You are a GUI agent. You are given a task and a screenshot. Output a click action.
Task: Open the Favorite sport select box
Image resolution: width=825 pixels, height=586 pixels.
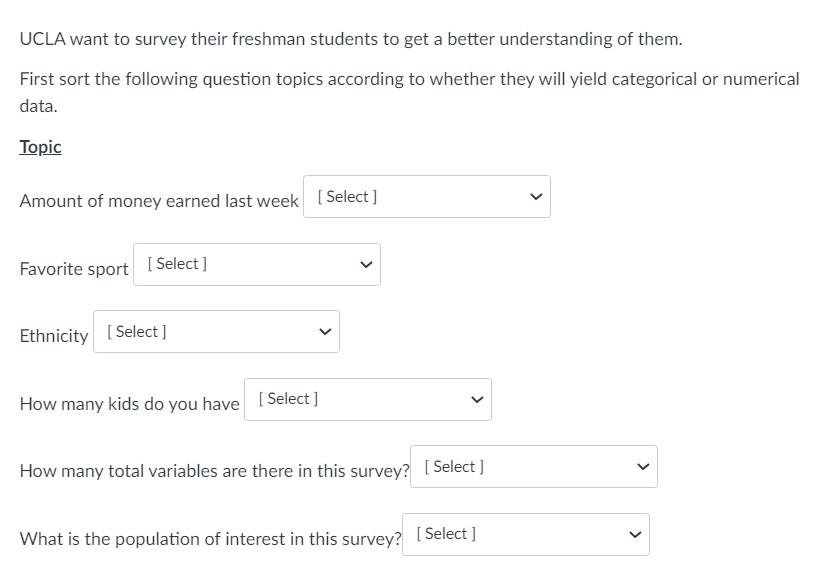coord(256,264)
